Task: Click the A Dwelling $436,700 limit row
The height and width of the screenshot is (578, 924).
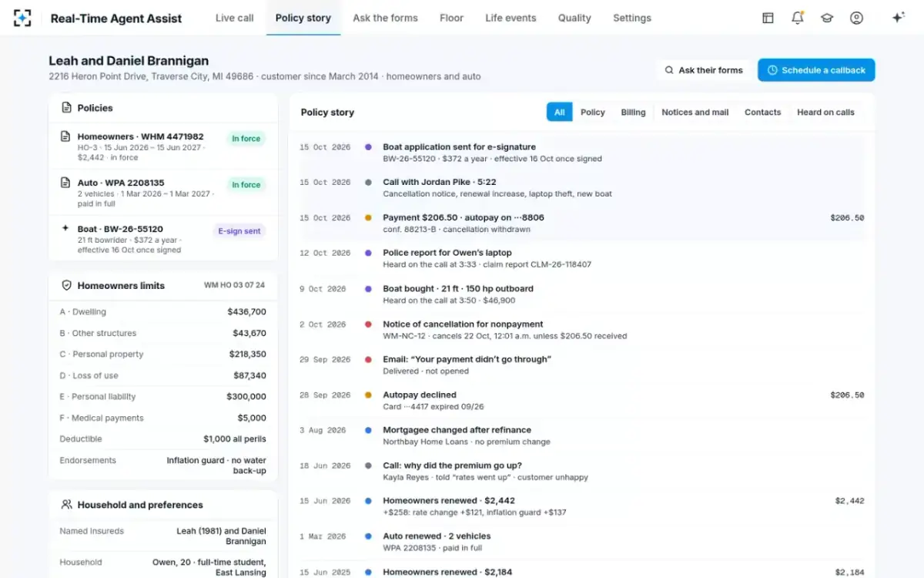Action: coord(163,312)
